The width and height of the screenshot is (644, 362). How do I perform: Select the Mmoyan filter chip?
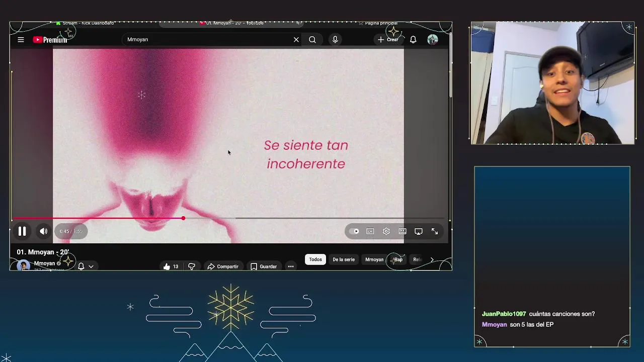pyautogui.click(x=374, y=259)
